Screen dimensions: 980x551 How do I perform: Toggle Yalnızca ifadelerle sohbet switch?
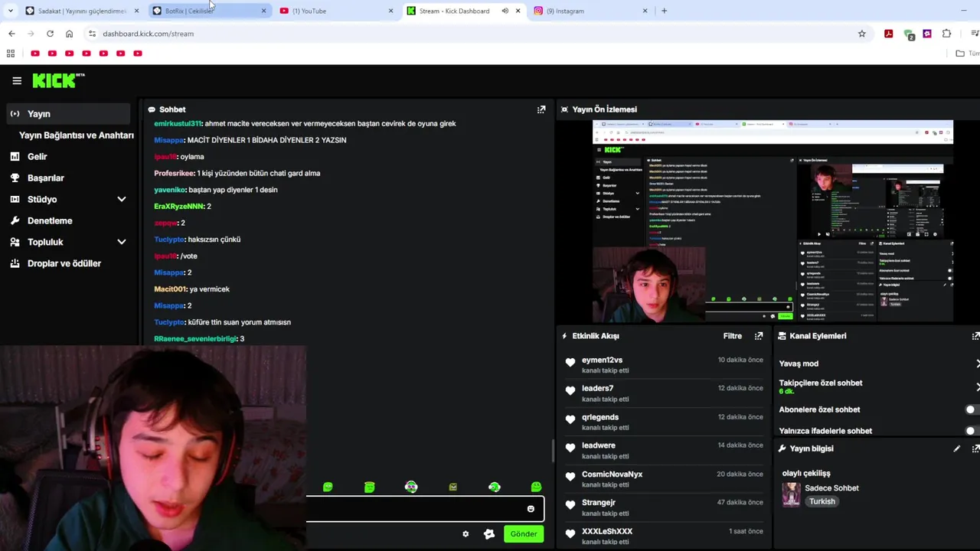(x=971, y=431)
